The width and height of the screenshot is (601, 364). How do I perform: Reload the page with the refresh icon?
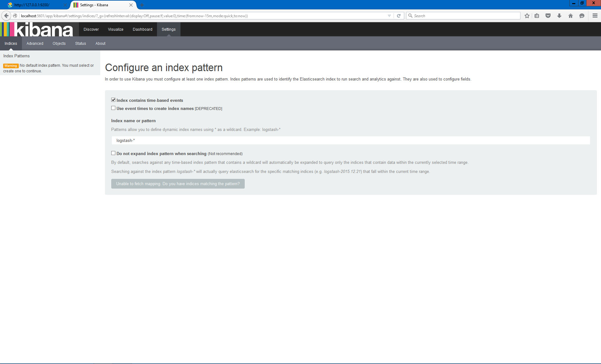click(399, 16)
